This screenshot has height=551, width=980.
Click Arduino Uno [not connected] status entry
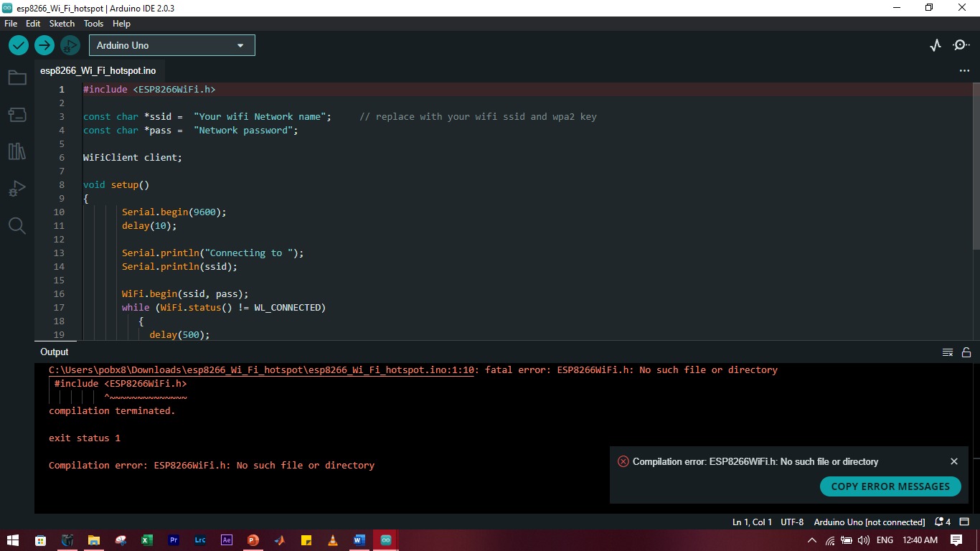(870, 522)
